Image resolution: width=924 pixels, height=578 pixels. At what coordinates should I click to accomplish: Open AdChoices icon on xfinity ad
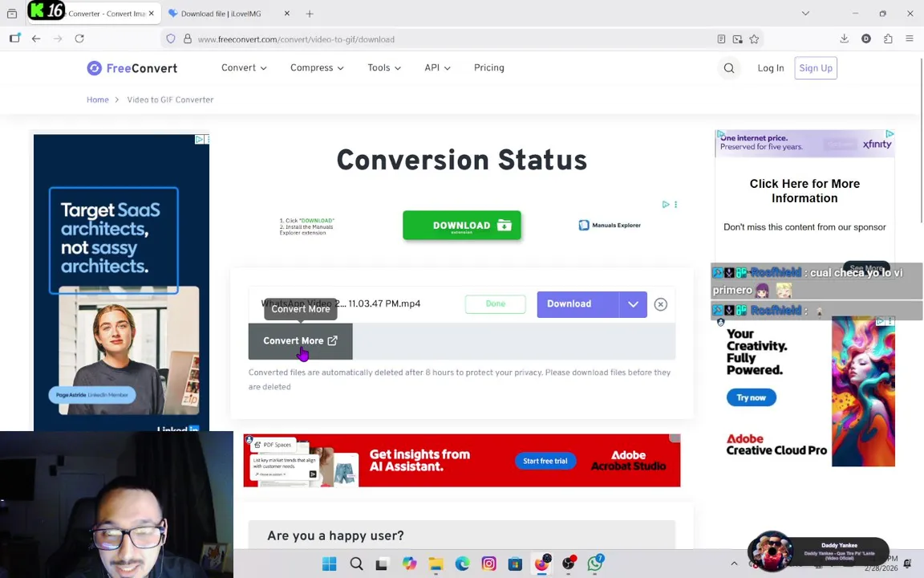tap(890, 135)
